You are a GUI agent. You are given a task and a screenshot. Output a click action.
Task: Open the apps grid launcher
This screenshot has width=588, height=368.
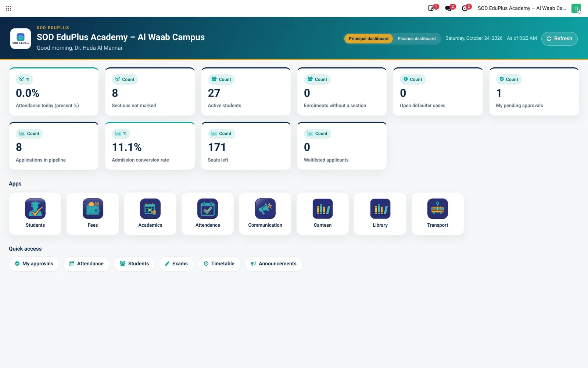click(x=9, y=8)
